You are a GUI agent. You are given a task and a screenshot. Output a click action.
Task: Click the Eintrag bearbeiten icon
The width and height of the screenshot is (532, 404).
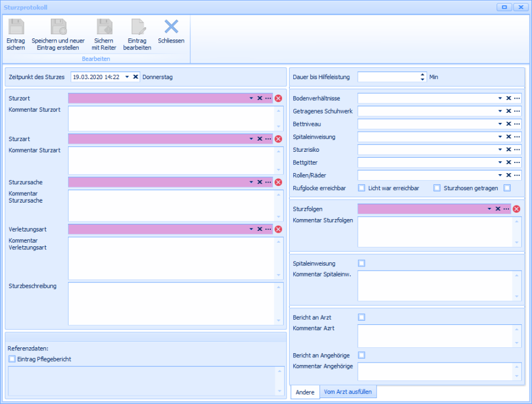pos(137,27)
